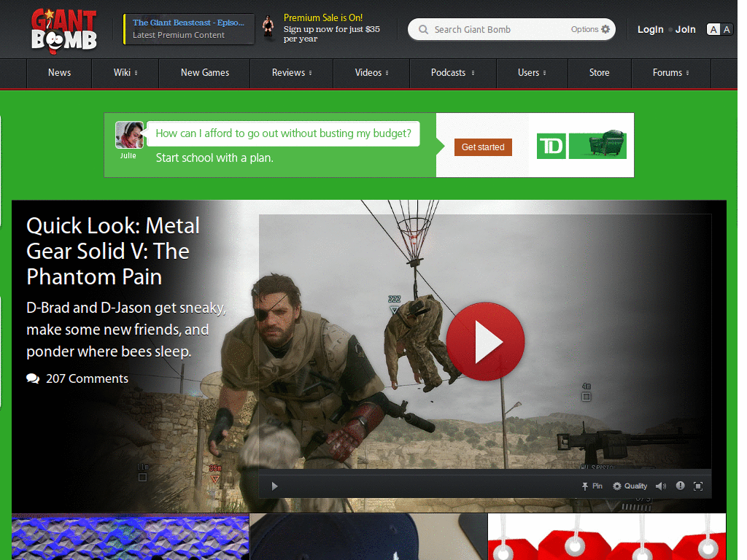Click Get started button in ad

483,147
